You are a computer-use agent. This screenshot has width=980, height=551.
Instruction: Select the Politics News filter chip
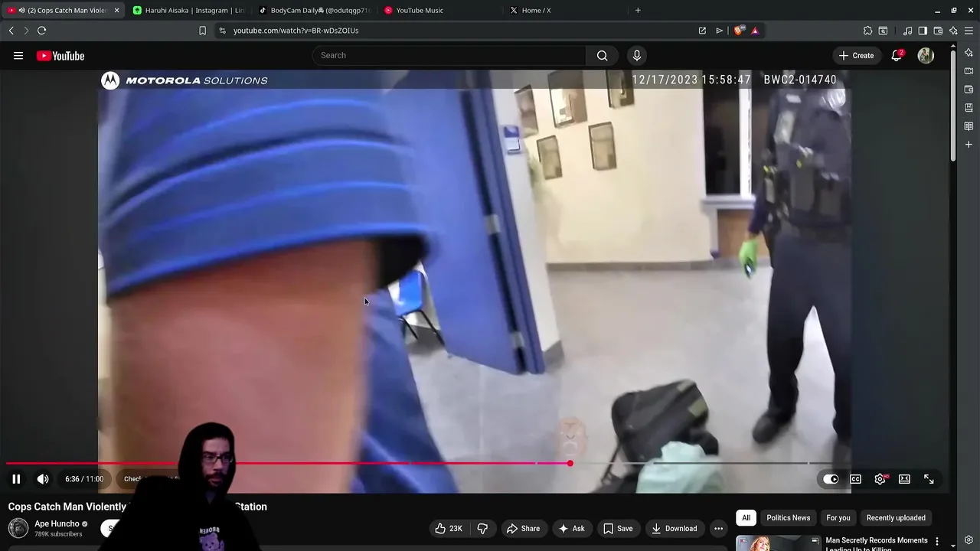[x=788, y=518]
